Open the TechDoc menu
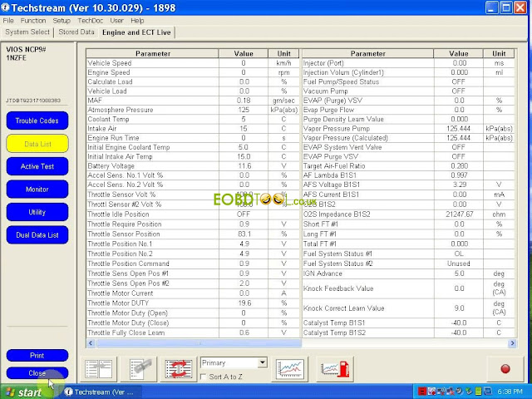The width and height of the screenshot is (532, 399). (x=91, y=21)
